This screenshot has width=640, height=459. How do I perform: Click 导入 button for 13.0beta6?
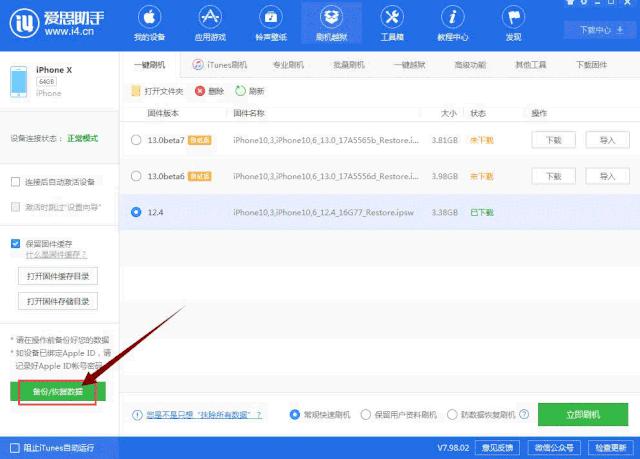click(607, 176)
